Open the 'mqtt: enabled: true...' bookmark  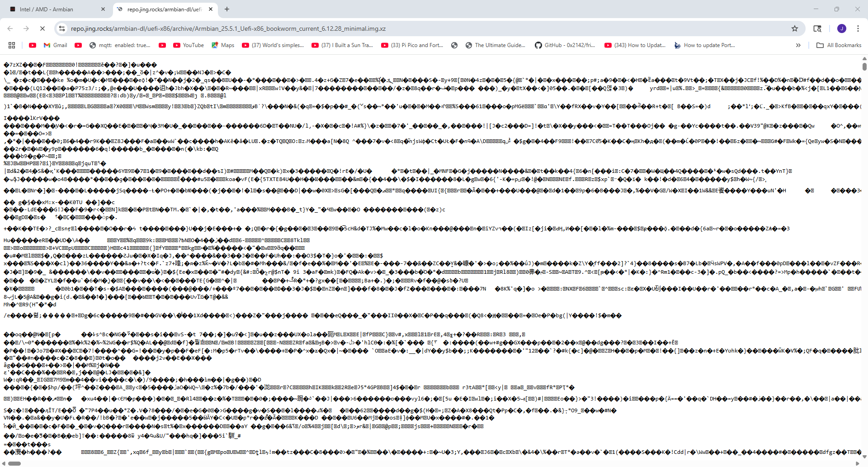click(x=120, y=45)
